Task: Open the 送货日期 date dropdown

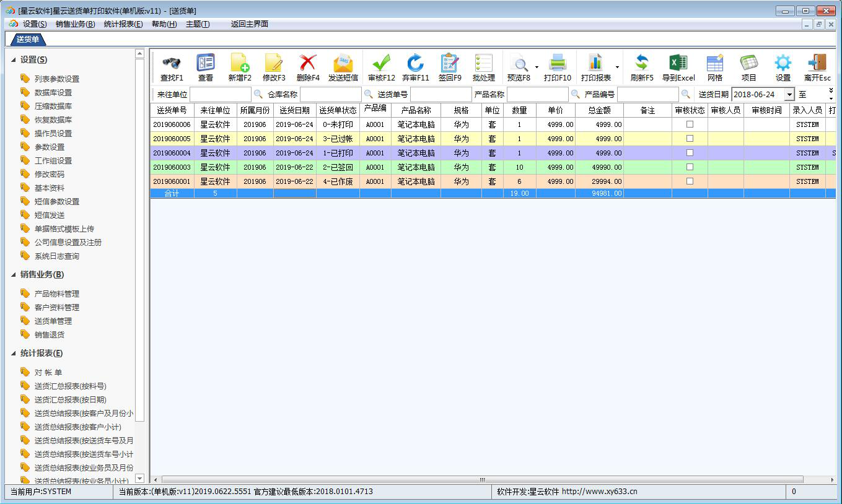Action: tap(789, 95)
